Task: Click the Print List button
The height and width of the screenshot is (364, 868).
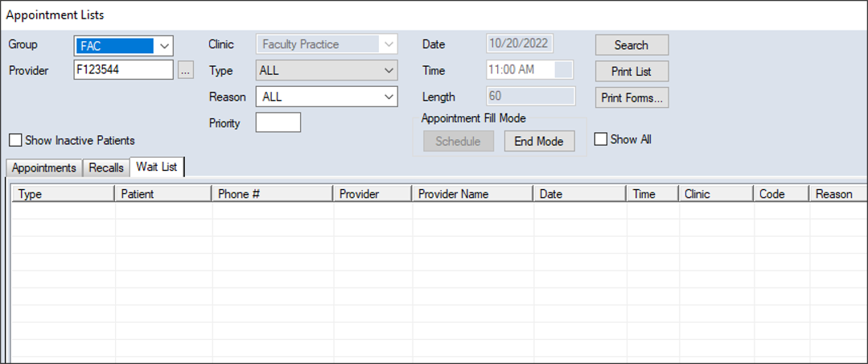Action: [631, 72]
